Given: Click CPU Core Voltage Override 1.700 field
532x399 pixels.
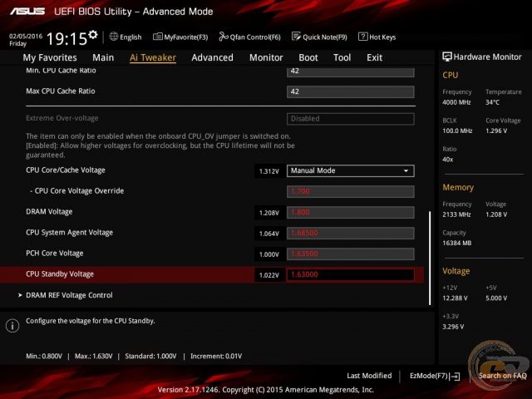Looking at the screenshot, I should click(x=351, y=191).
